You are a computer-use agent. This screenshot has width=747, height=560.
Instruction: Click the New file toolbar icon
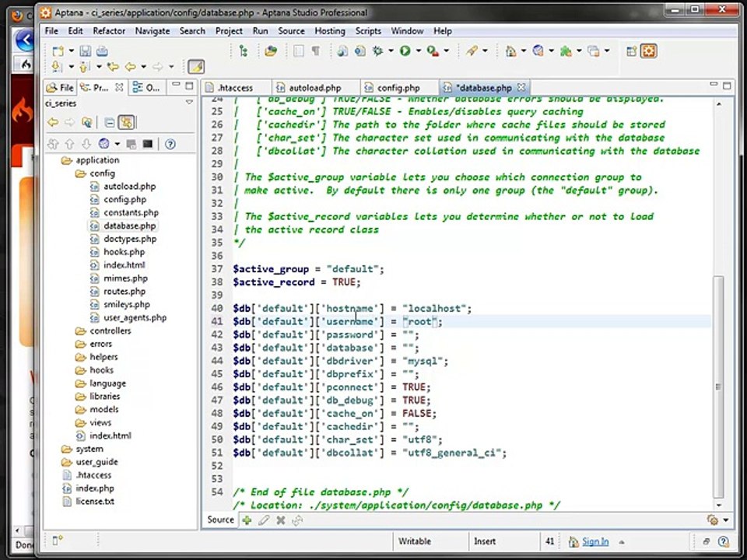(58, 51)
